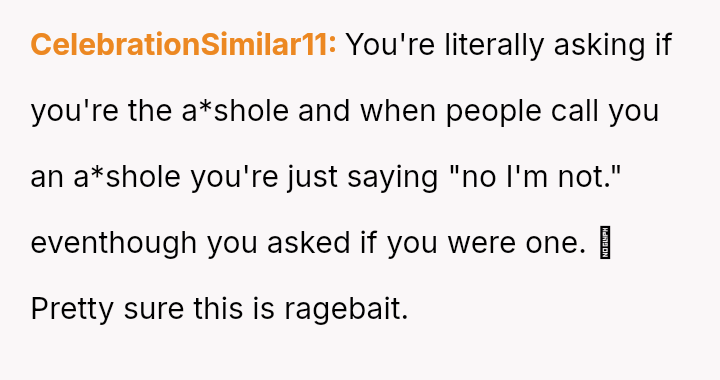Screen dimensions: 720x380
Task: Click the word "Pretty" in last line
Action: 72,310
